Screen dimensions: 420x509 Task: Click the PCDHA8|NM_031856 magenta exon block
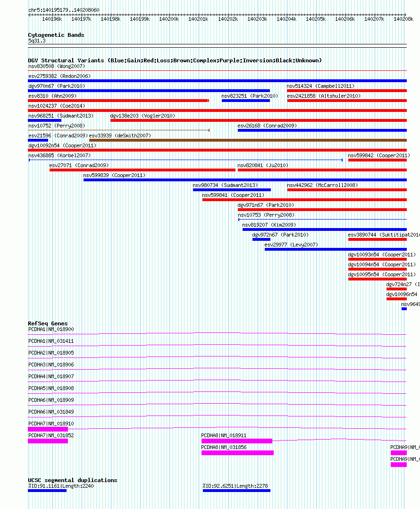(237, 453)
